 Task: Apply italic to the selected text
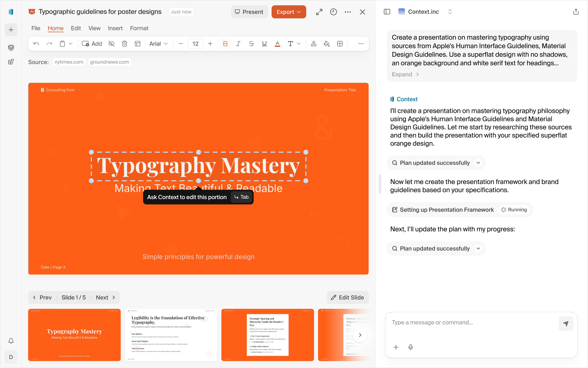238,44
